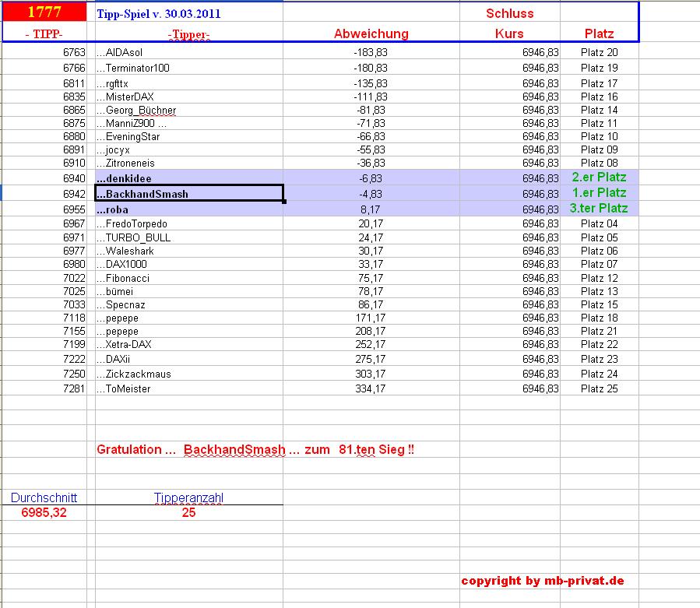Click the 'Platz 16' cell

pos(599,97)
